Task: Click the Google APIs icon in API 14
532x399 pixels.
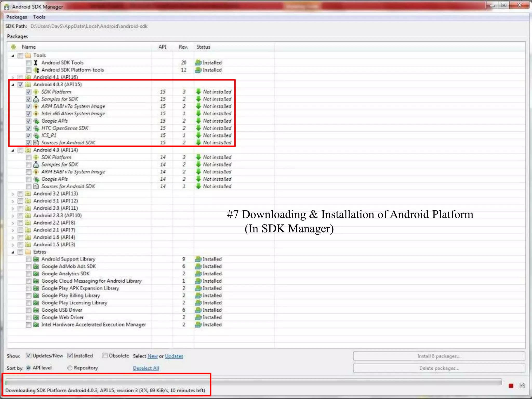Action: (36, 179)
